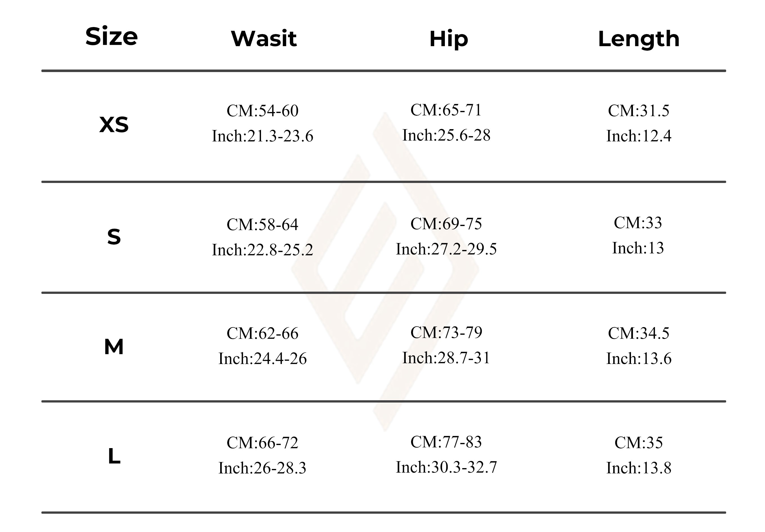
Task: Select the XS size row label
Action: (114, 125)
